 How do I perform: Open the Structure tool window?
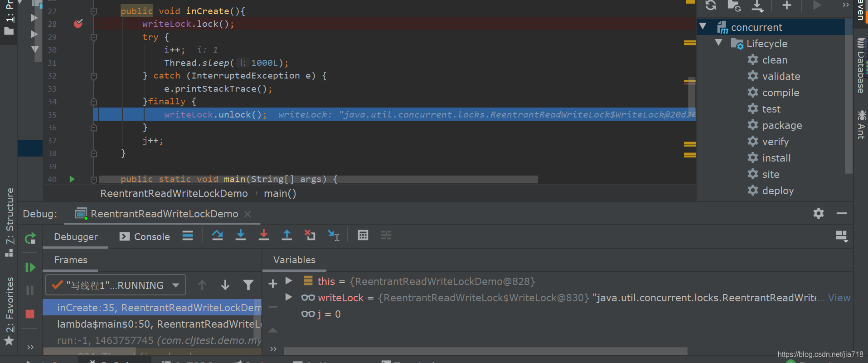tap(10, 222)
